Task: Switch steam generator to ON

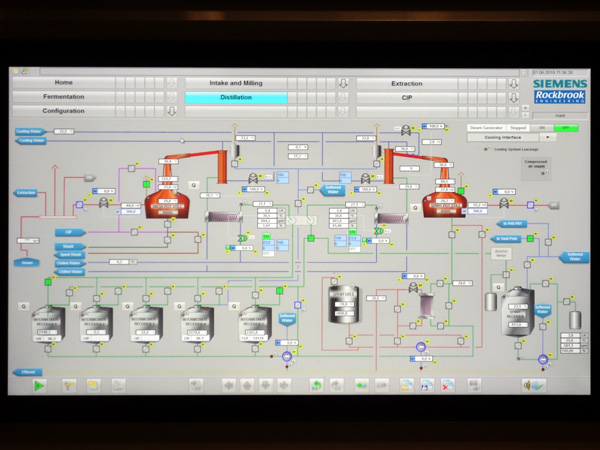Action: (x=544, y=128)
